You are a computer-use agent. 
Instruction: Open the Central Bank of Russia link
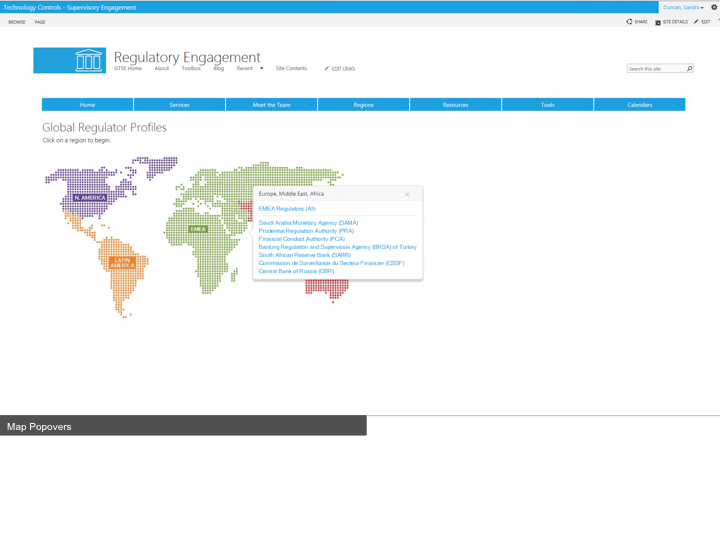(296, 271)
